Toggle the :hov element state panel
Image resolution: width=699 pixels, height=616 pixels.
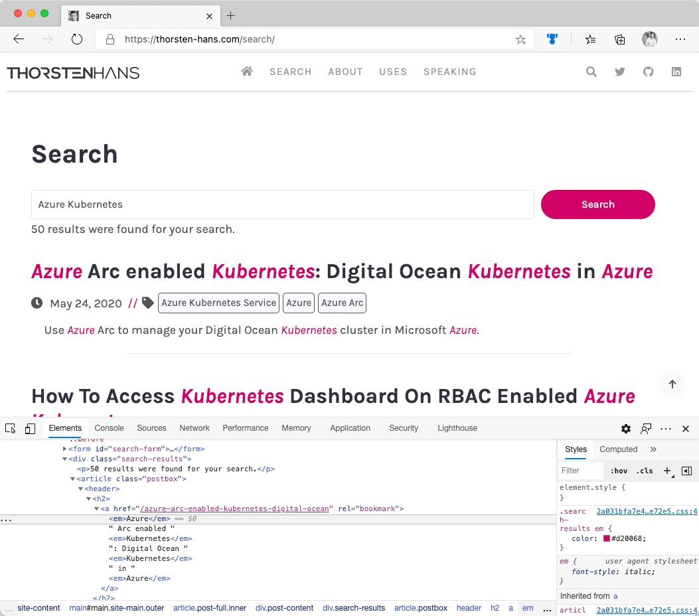[619, 471]
